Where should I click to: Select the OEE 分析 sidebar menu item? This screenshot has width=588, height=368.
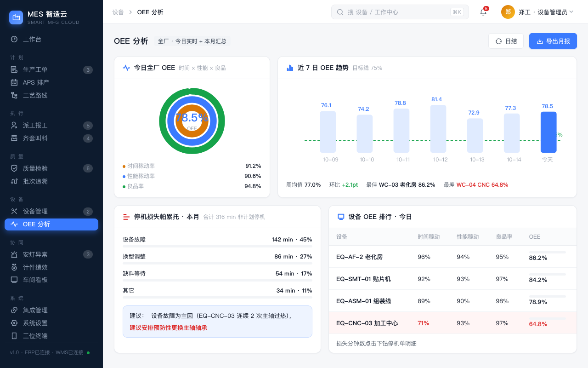51,224
